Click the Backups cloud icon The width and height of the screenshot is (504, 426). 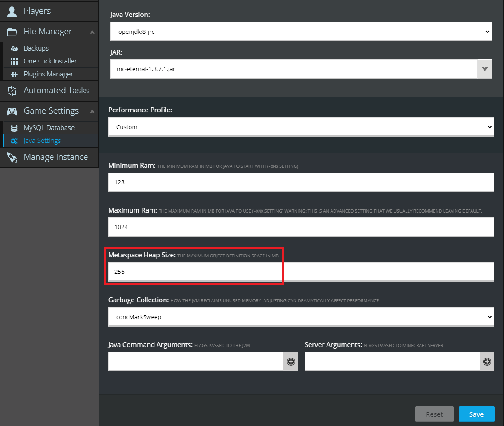tap(14, 48)
